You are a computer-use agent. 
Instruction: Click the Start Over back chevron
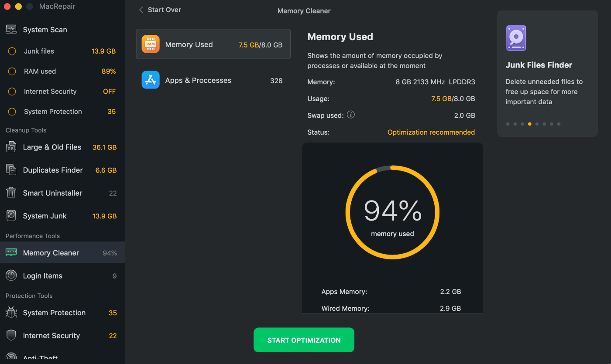pyautogui.click(x=141, y=10)
